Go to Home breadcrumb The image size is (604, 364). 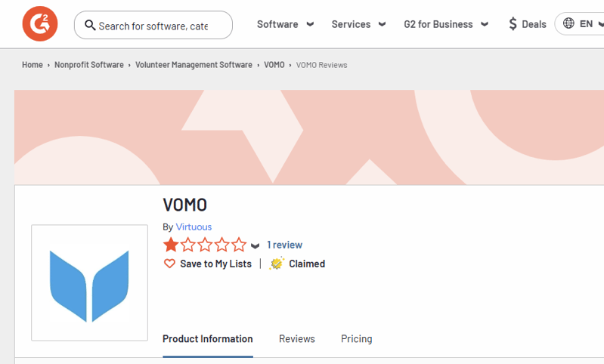coord(33,65)
